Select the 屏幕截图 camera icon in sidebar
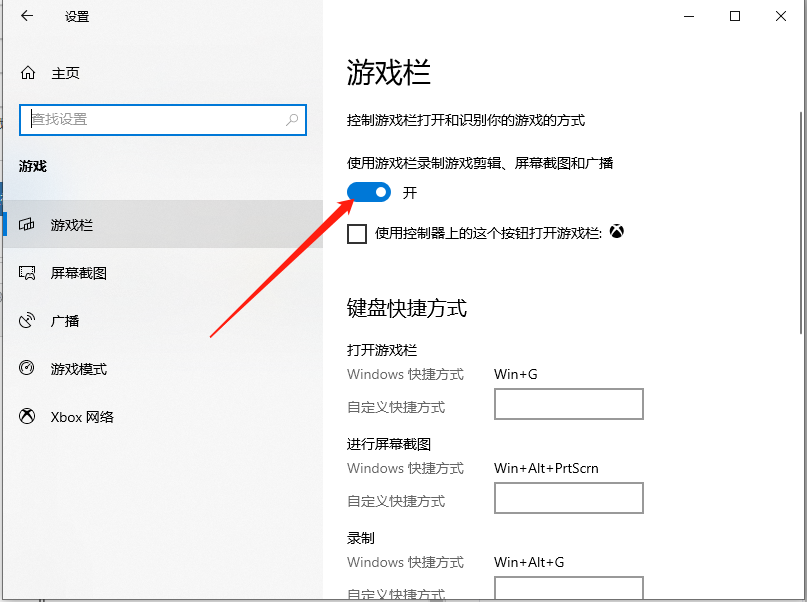The width and height of the screenshot is (807, 602). (x=25, y=272)
